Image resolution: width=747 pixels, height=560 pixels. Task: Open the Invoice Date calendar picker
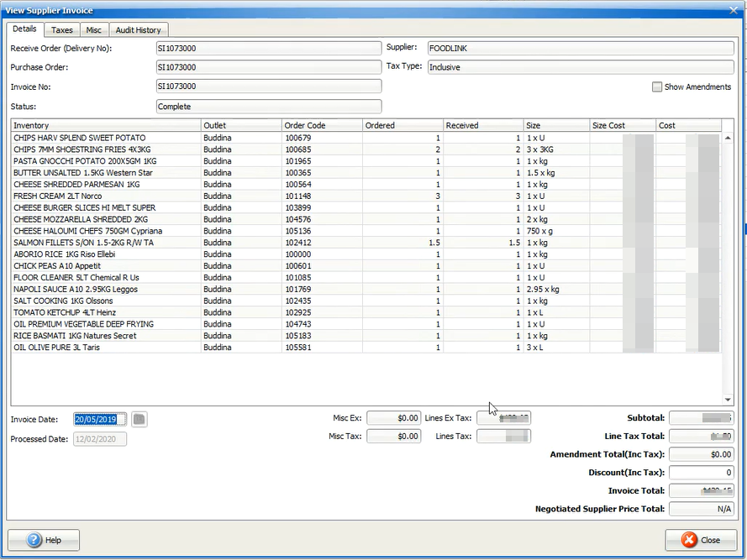[x=139, y=419]
